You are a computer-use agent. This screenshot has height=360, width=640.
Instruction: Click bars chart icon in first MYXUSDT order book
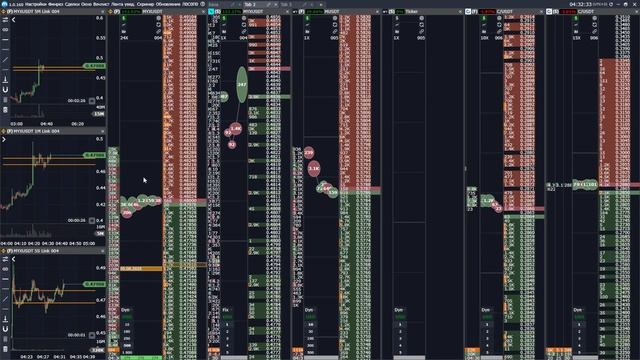[124, 31]
